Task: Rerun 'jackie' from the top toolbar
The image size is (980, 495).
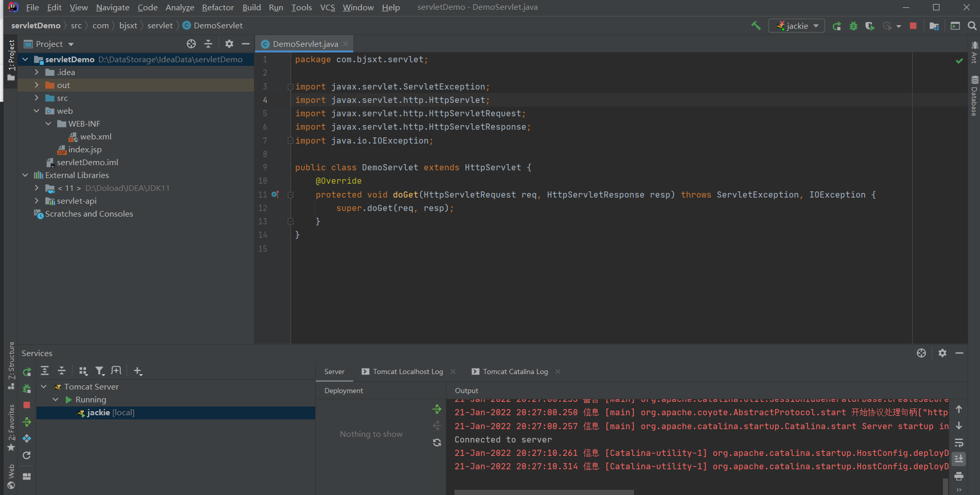Action: [x=837, y=26]
